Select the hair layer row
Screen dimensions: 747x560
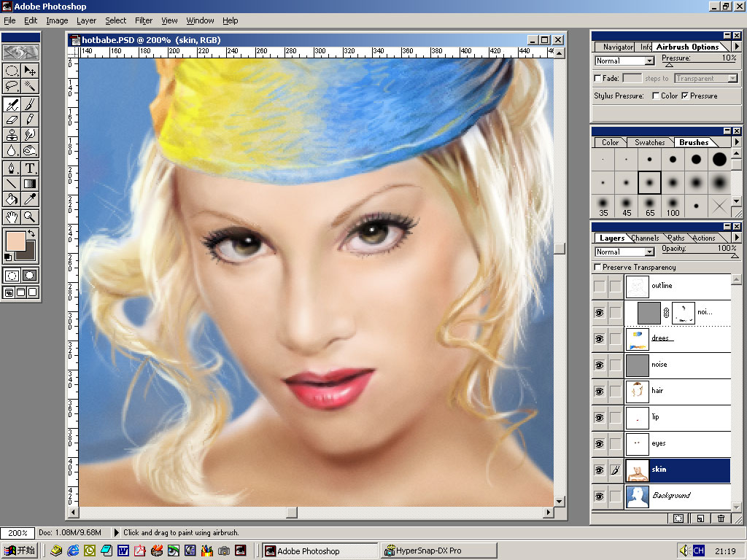[x=661, y=392]
